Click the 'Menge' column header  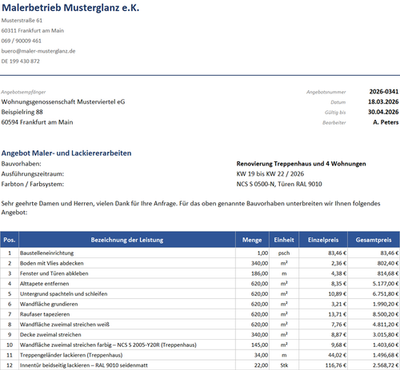pyautogui.click(x=252, y=240)
